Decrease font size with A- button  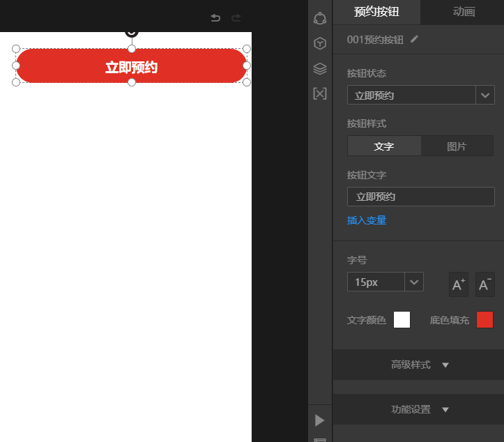[485, 284]
